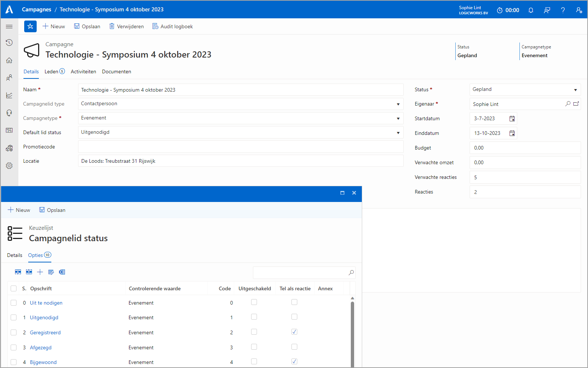The height and width of the screenshot is (368, 588).
Task: Open the history icon in sidebar
Action: [9, 43]
